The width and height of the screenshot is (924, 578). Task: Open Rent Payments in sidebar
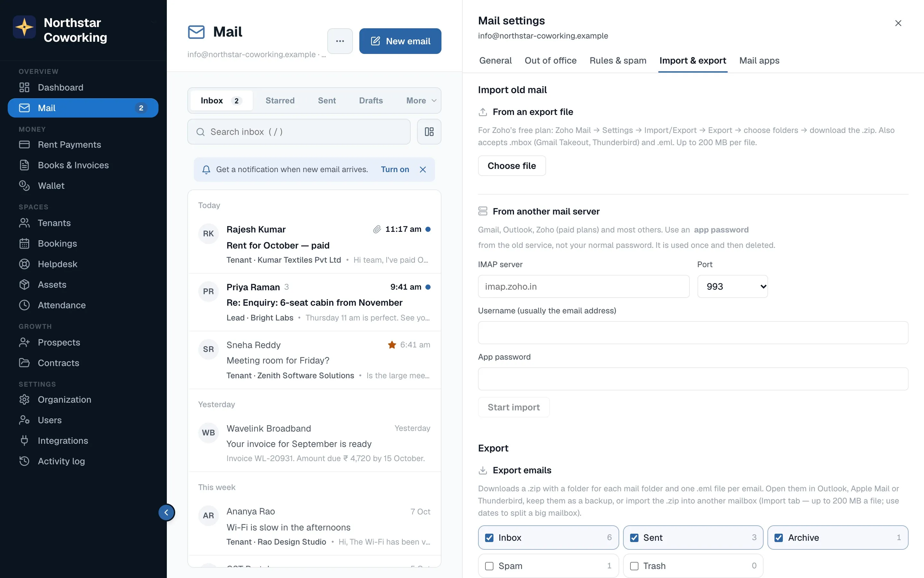click(83, 144)
